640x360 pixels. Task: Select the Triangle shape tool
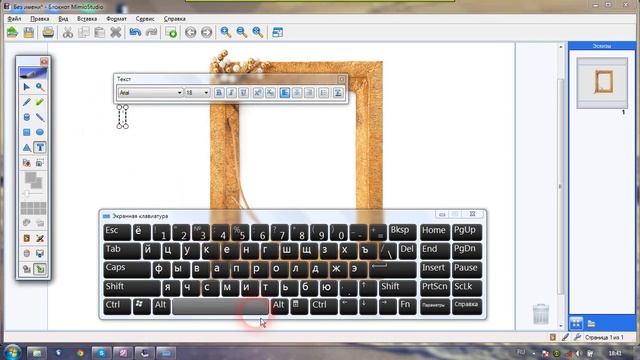click(27, 147)
